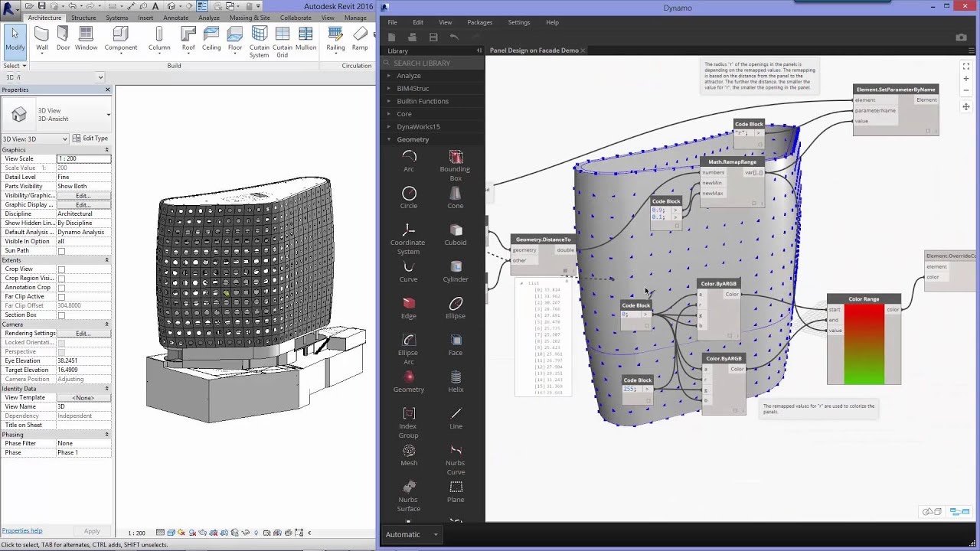Open the Properties help link
This screenshot has width=980, height=551.
22,530
